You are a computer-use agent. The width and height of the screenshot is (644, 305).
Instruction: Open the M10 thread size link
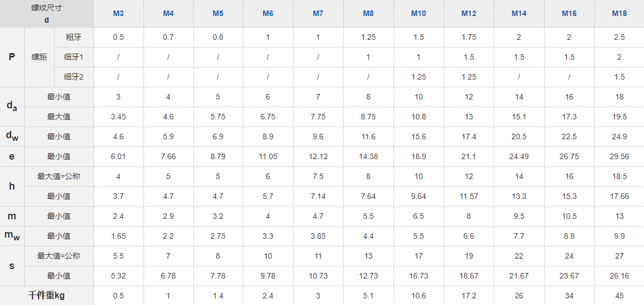click(x=418, y=14)
